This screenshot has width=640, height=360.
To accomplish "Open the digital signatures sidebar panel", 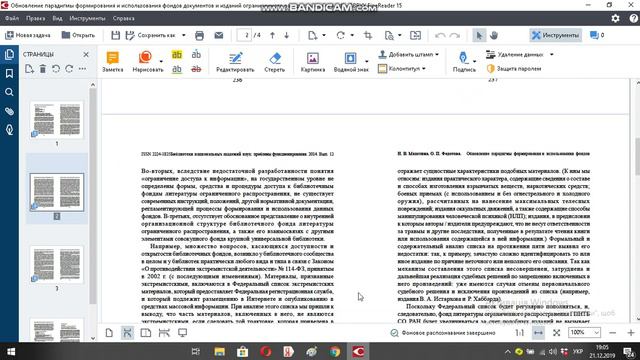I will 9,130.
